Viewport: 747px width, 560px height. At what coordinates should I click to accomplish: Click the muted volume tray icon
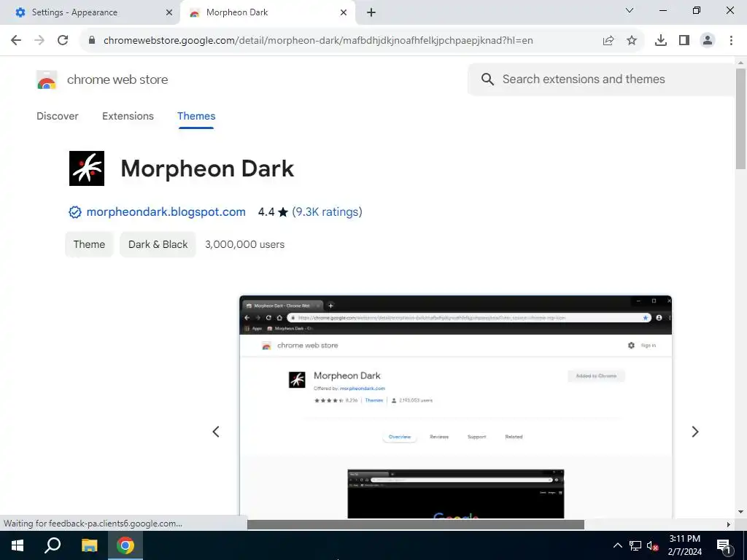click(653, 545)
